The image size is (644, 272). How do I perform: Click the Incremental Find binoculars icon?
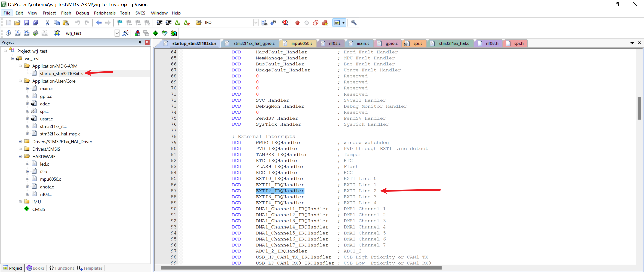pos(273,23)
